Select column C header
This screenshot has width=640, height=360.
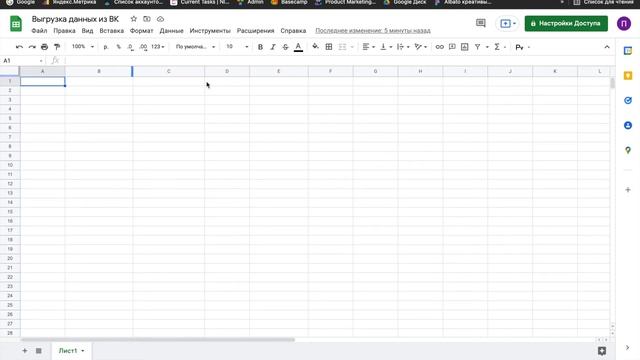169,71
